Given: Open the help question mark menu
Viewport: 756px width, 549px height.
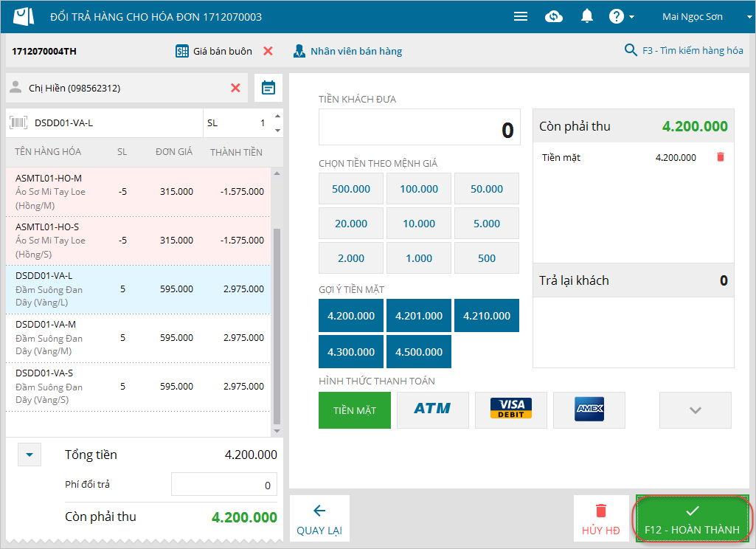Looking at the screenshot, I should 621,17.
